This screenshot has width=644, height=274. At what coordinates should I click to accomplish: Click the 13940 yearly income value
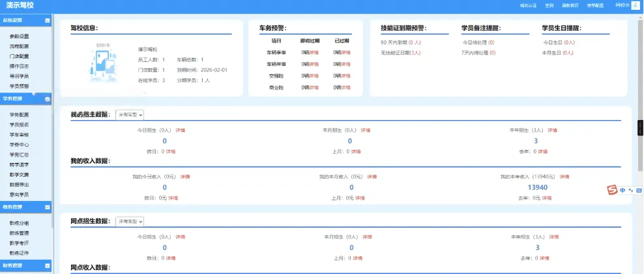538,187
